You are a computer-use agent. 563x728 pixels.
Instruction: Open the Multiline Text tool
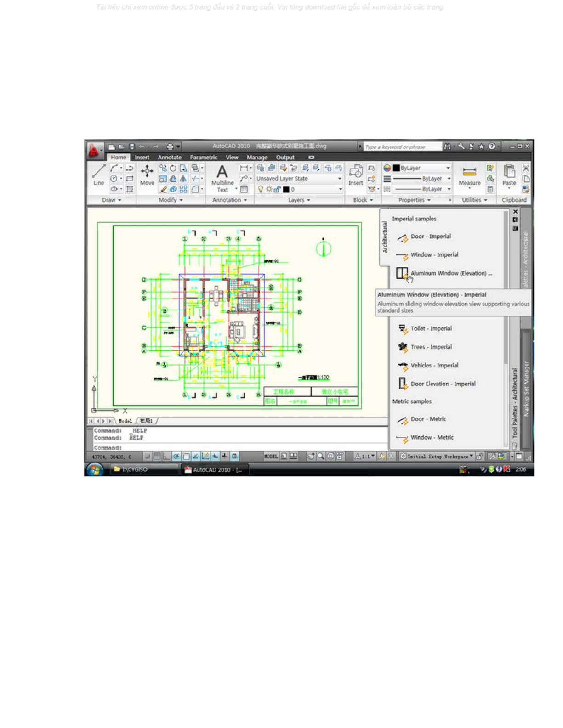click(x=222, y=178)
